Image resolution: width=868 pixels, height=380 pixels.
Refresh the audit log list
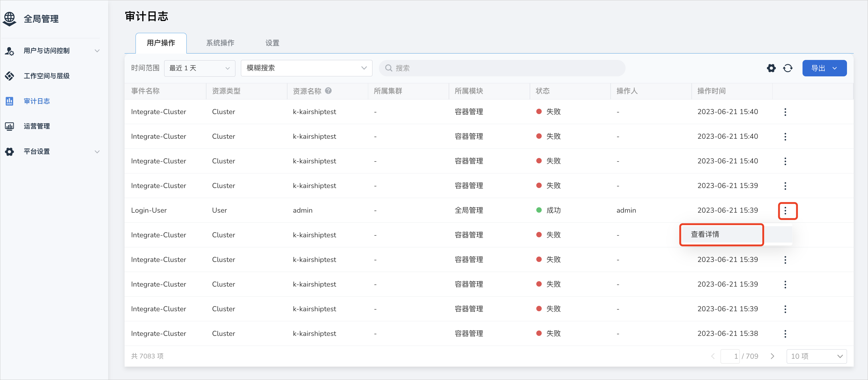(788, 68)
